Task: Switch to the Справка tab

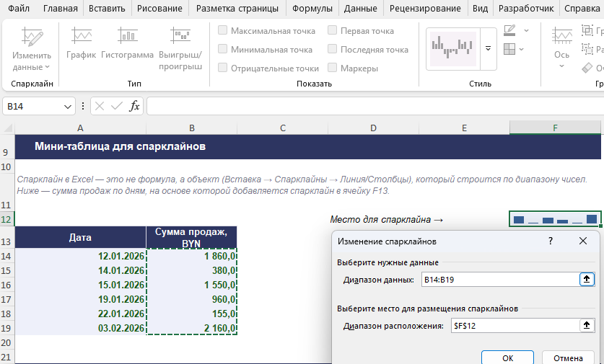Action: coord(582,9)
